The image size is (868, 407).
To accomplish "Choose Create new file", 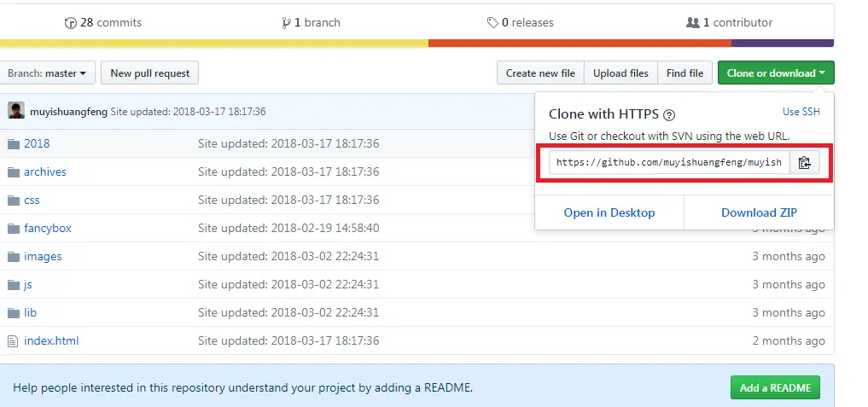I will point(540,73).
